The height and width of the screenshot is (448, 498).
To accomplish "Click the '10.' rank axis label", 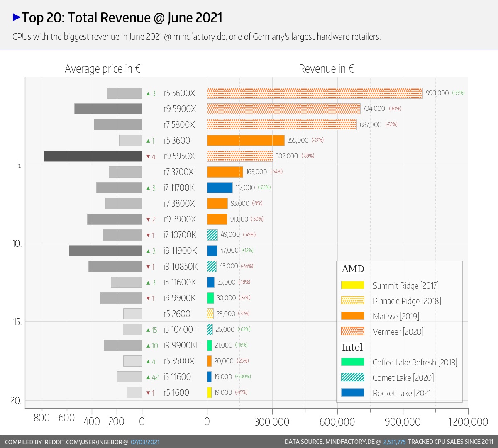I will point(17,243).
